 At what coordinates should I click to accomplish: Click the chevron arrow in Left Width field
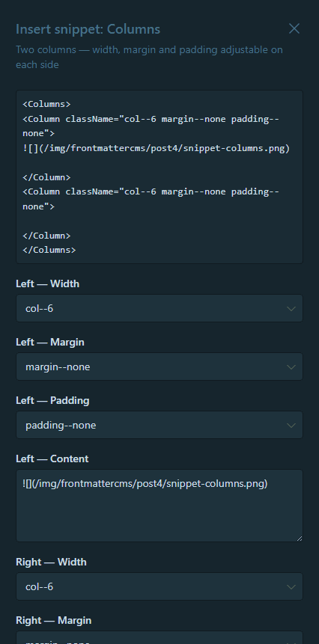[x=291, y=308]
